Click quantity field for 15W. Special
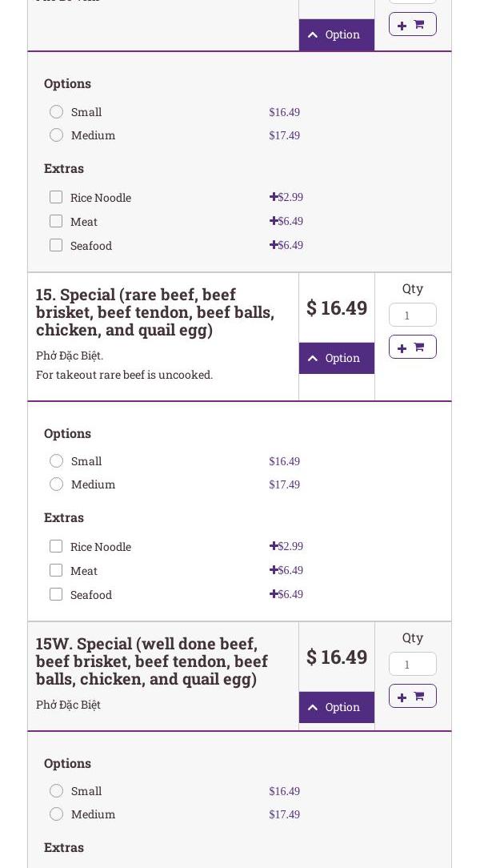The width and height of the screenshot is (484, 868). [x=412, y=664]
